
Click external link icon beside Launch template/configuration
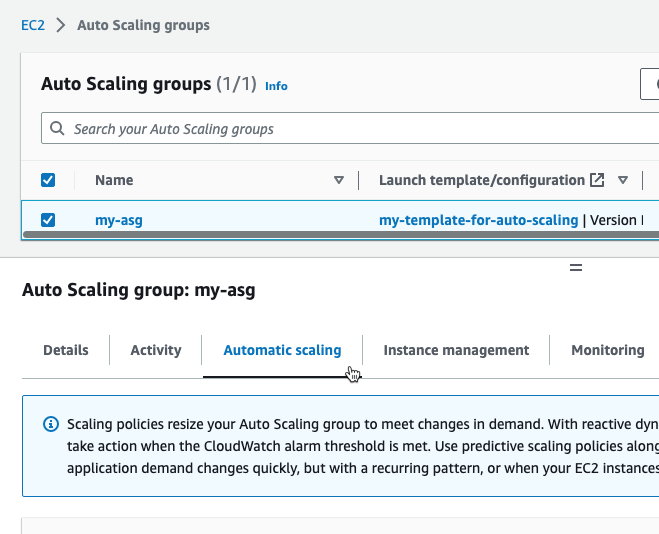597,181
